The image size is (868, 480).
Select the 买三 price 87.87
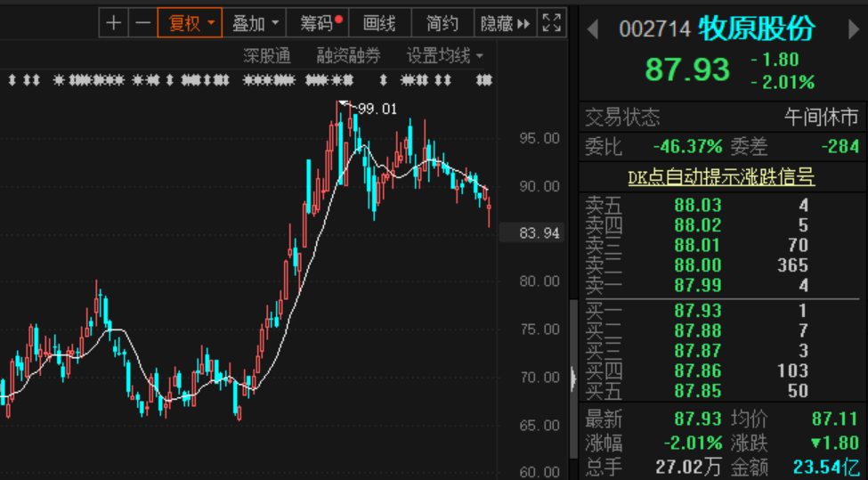coord(697,351)
